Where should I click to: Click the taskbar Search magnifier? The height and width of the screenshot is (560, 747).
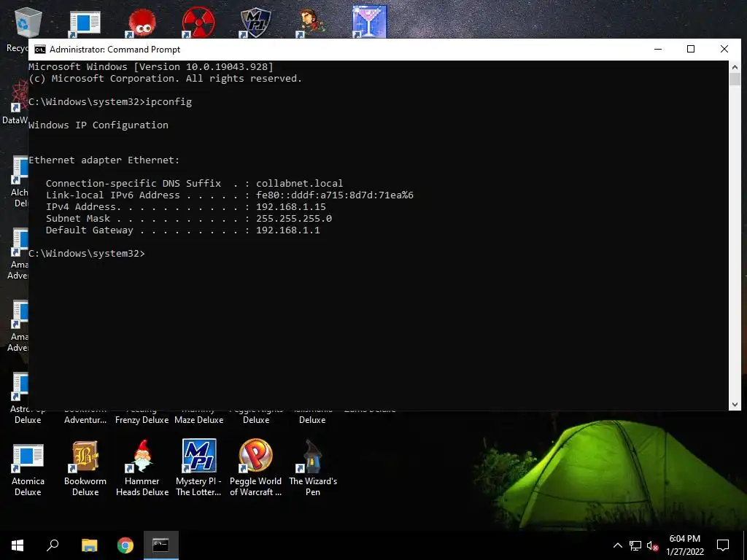[x=53, y=545]
